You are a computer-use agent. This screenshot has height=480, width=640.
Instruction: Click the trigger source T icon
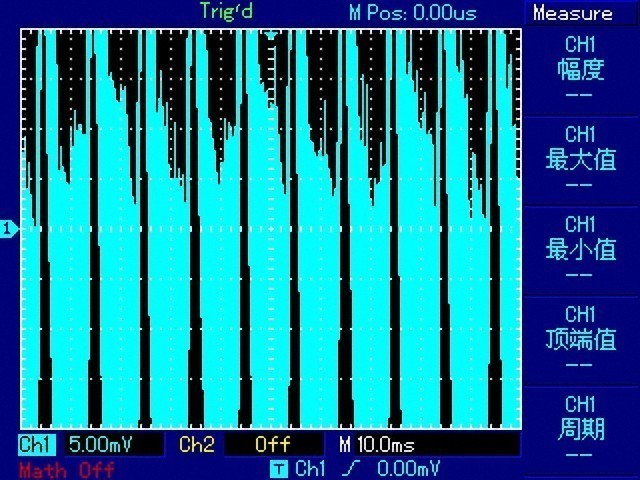279,469
